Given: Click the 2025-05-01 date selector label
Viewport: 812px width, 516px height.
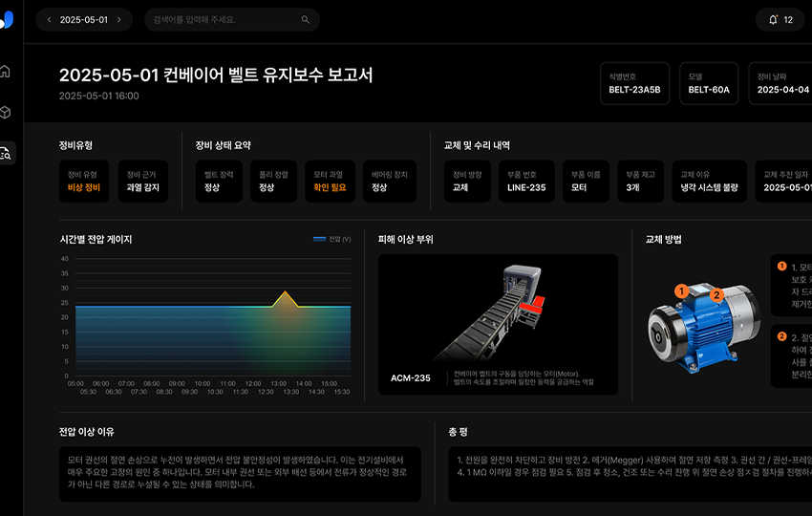Looking at the screenshot, I should [x=84, y=20].
